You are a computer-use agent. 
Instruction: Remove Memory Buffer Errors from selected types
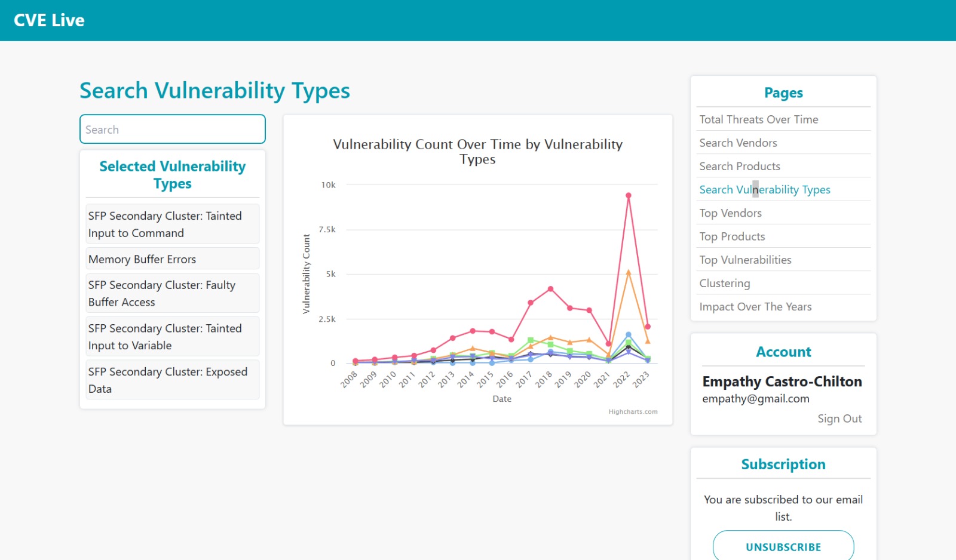click(x=172, y=259)
